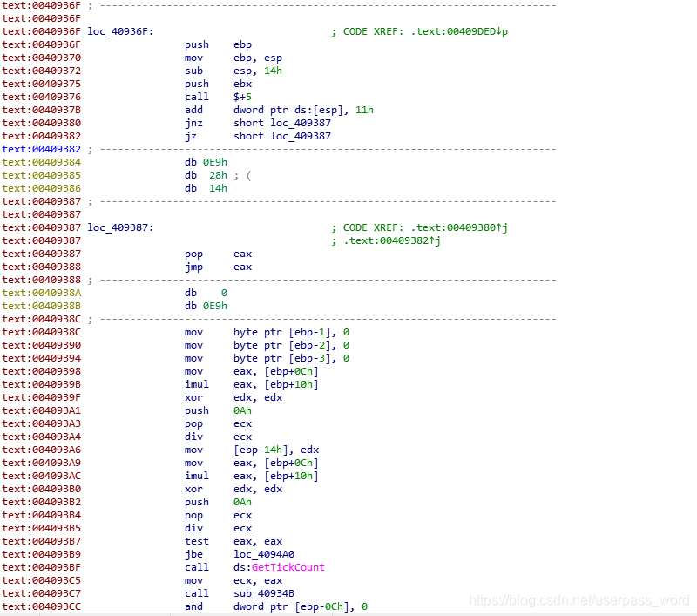The height and width of the screenshot is (616, 697).
Task: Select the imul instruction at 0040939B
Action: point(252,384)
